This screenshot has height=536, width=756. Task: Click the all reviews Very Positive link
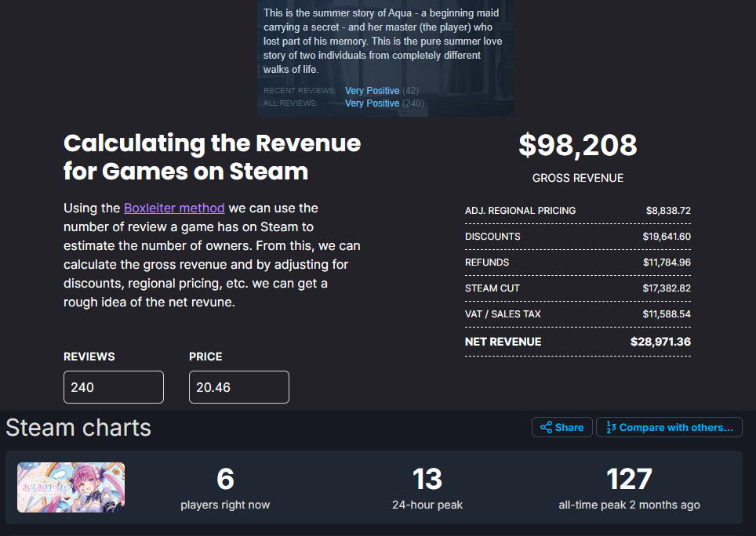[373, 103]
